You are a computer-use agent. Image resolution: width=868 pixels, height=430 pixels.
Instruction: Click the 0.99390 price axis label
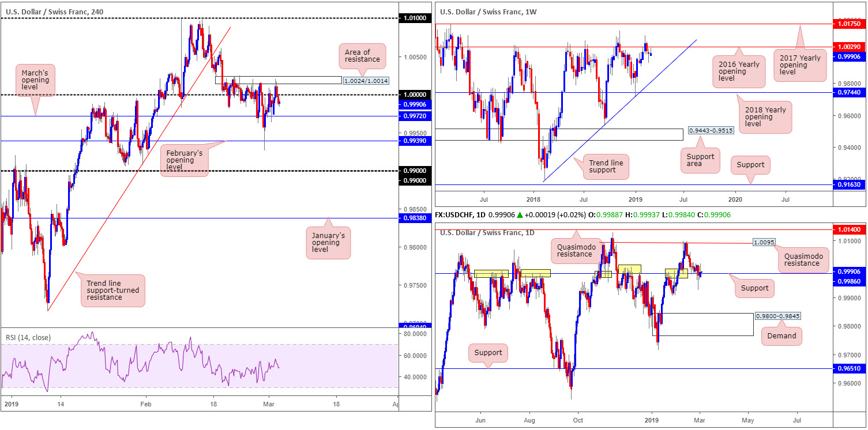pos(415,141)
